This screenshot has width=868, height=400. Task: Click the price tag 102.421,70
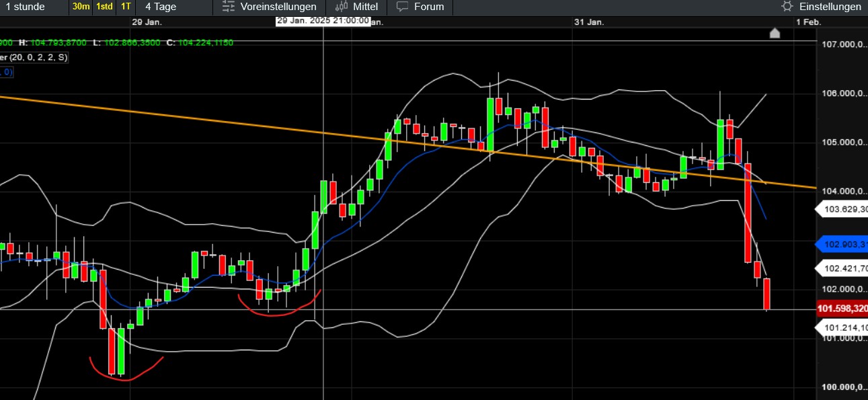(842, 269)
